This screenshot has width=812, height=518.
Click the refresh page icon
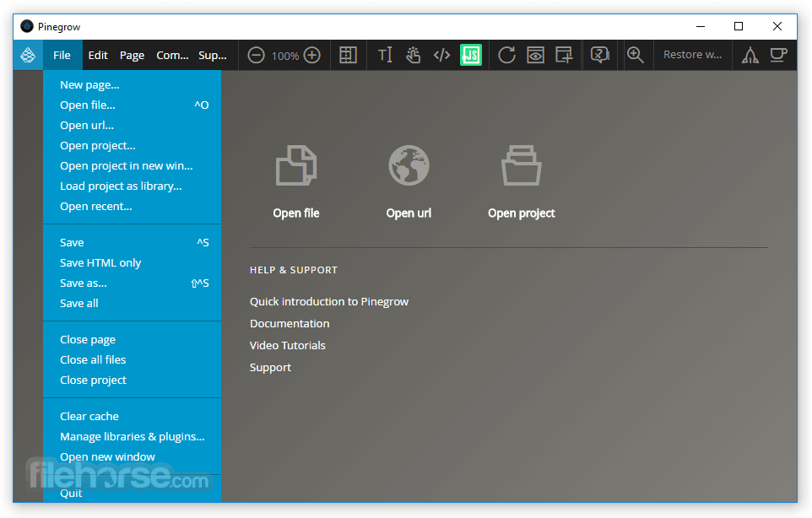tap(506, 55)
